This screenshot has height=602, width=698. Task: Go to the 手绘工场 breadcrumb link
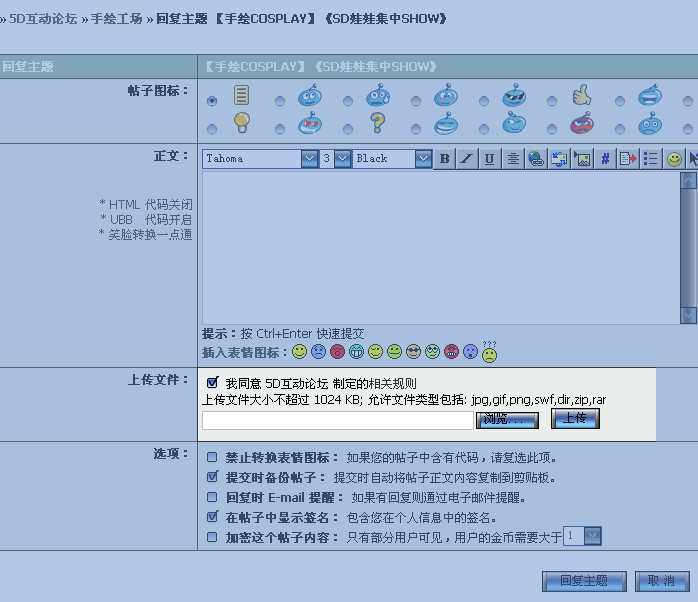tap(116, 18)
